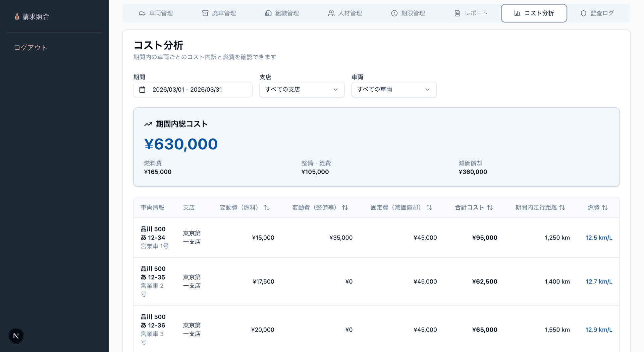
Task: Toggle sorting on the 燃費 column
Action: pyautogui.click(x=605, y=207)
